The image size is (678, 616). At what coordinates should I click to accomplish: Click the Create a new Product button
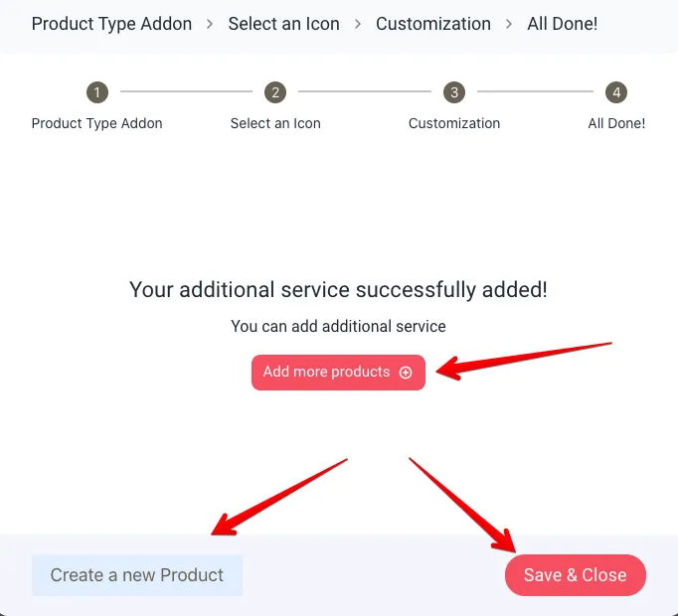point(137,575)
